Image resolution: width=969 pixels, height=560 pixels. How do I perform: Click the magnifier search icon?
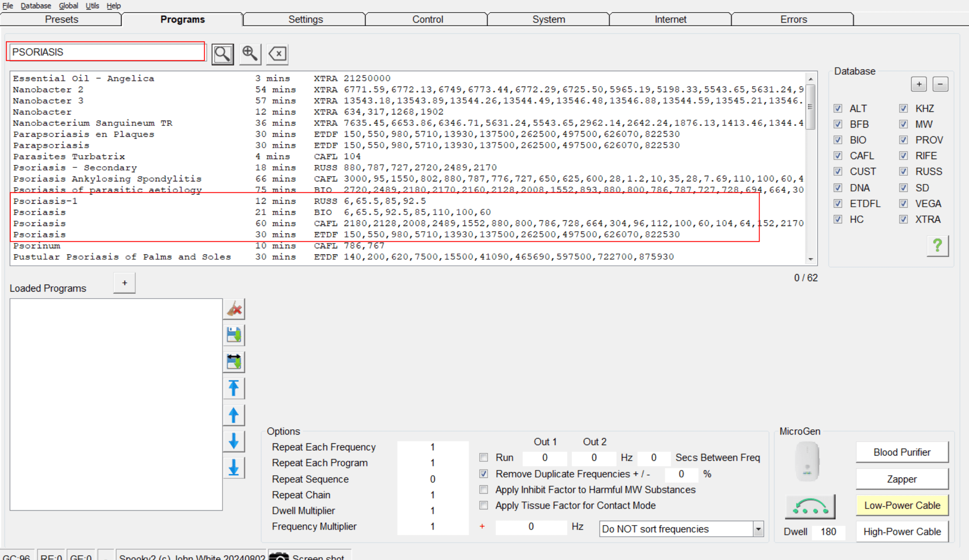coord(223,54)
